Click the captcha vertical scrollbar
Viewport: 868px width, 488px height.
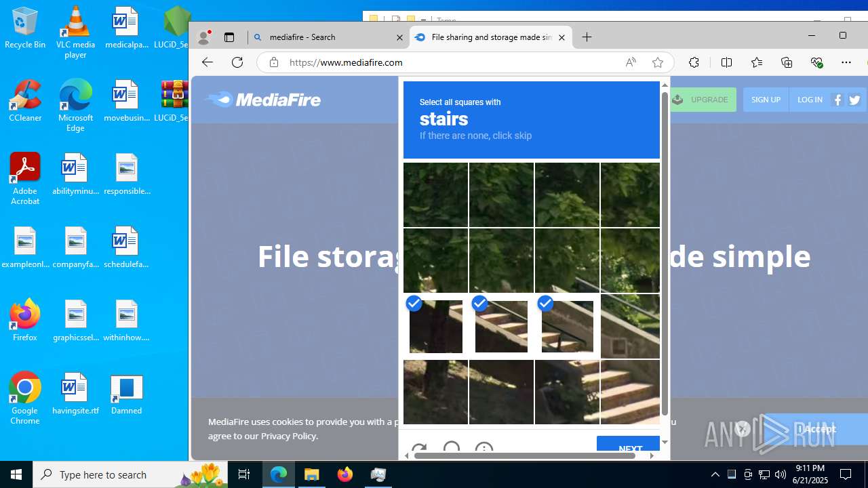(x=665, y=254)
